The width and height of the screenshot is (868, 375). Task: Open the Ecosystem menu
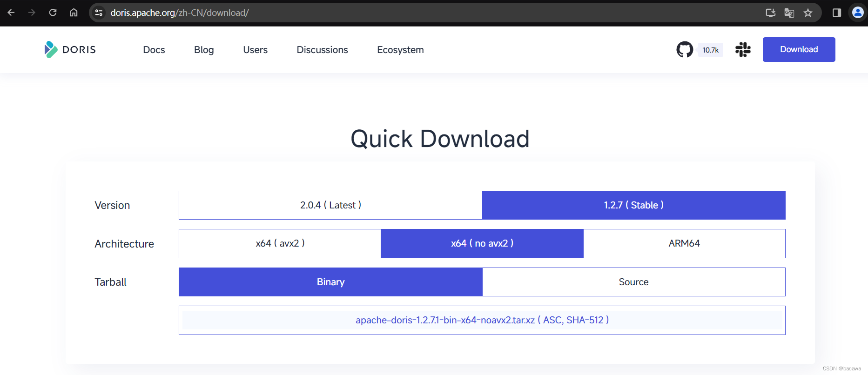point(400,50)
